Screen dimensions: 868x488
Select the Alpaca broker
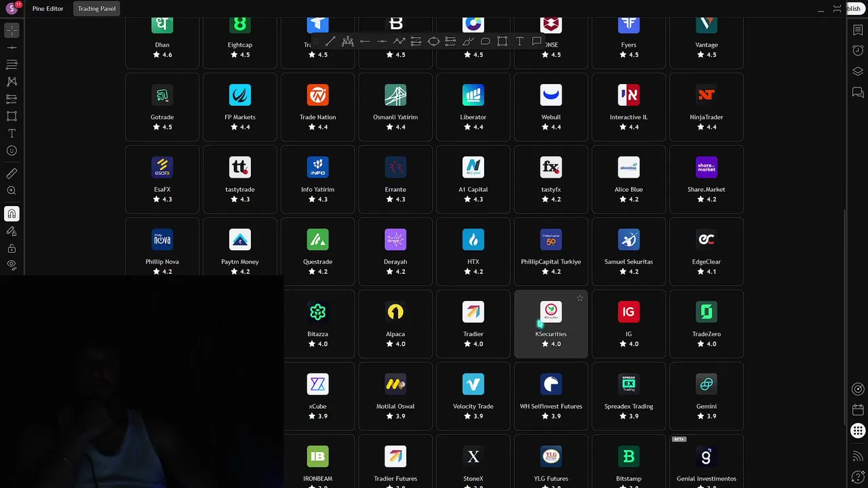tap(395, 324)
